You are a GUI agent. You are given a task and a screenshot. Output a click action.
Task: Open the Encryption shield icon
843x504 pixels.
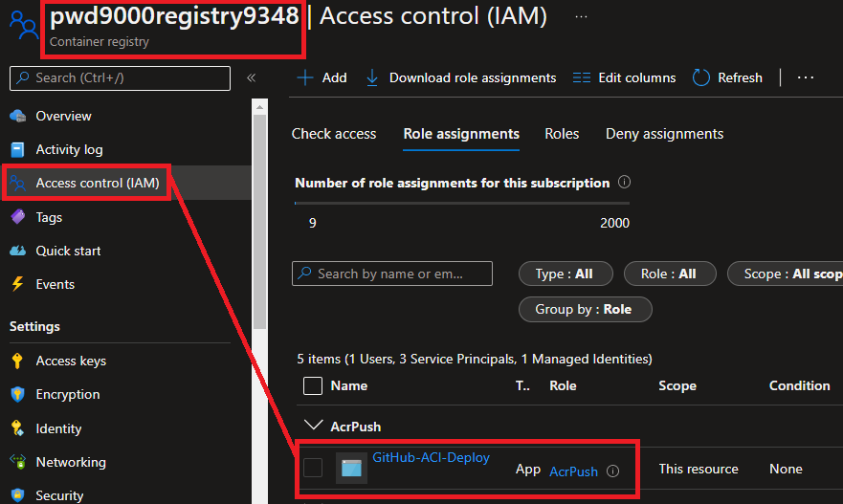coord(18,394)
